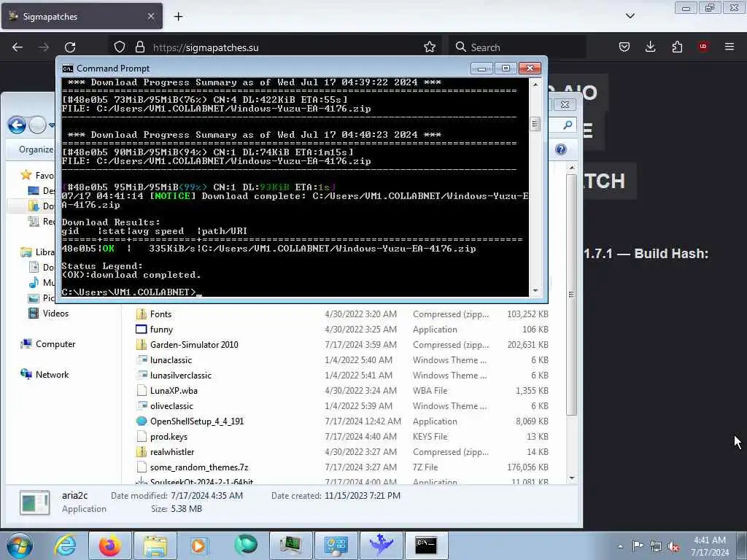747x560 pixels.
Task: Reload the Sigmapatches page
Action: [x=70, y=47]
